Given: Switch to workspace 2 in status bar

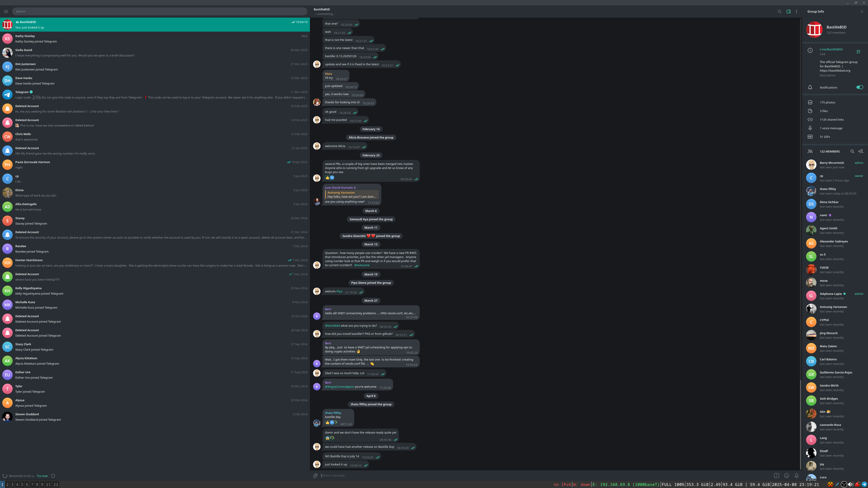Looking at the screenshot, I should [7, 484].
